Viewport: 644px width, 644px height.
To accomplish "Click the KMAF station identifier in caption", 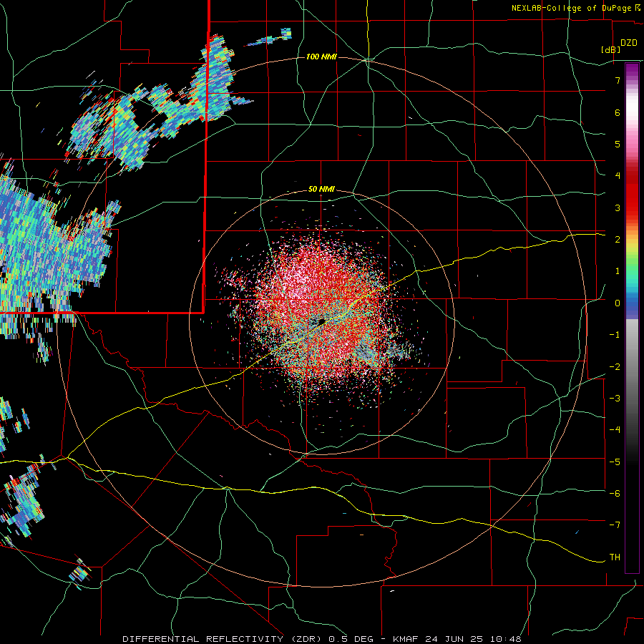I will click(x=404, y=639).
